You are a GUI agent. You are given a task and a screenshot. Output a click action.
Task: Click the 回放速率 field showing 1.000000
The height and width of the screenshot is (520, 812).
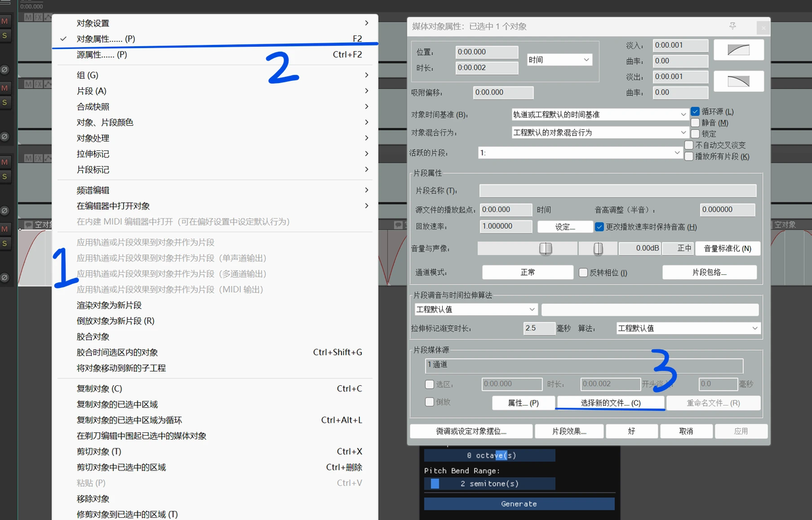click(x=506, y=226)
